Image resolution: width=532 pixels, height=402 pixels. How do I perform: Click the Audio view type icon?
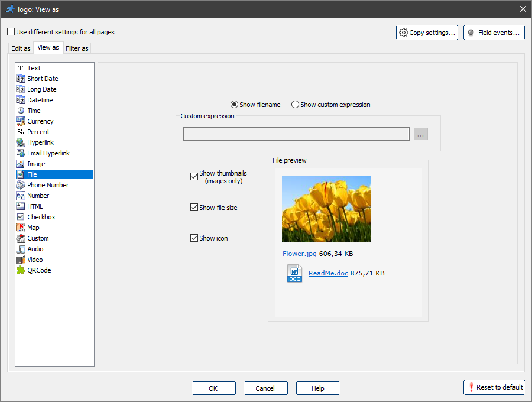coord(21,249)
